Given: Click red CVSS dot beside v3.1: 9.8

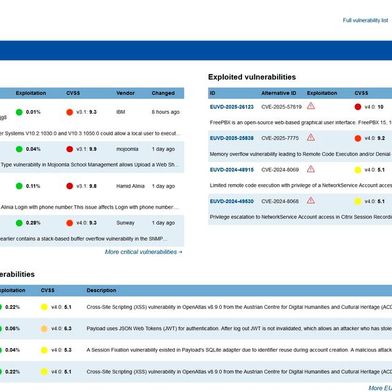Looking at the screenshot, I should pos(70,186).
